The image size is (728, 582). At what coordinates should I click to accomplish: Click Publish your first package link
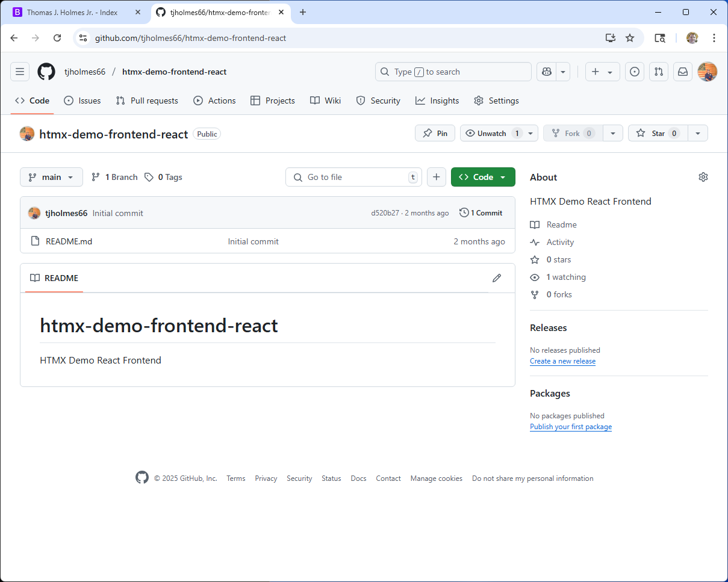571,427
